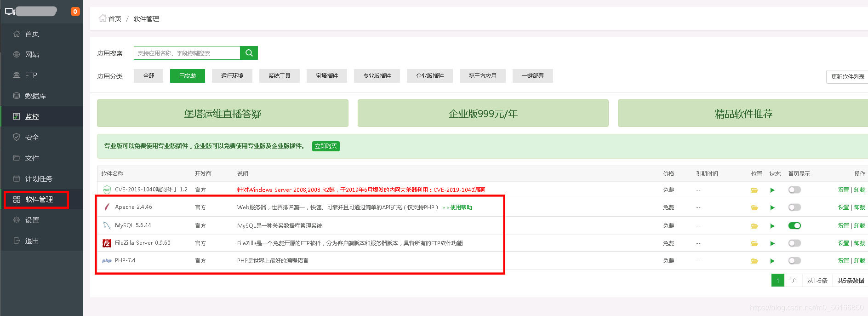This screenshot has width=868, height=316.
Task: Open 监控 in the sidebar
Action: (41, 116)
